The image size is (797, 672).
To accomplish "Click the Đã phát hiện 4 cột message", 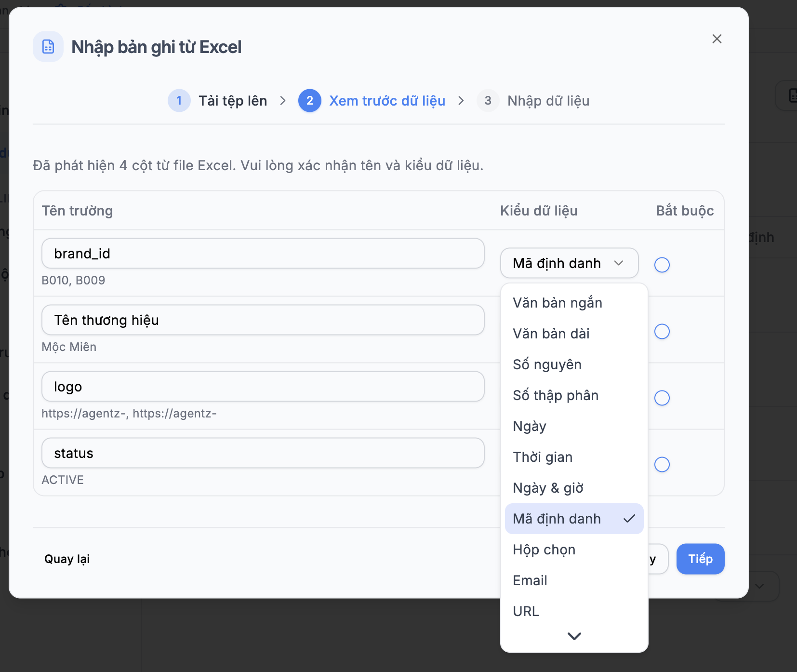I will (x=258, y=166).
